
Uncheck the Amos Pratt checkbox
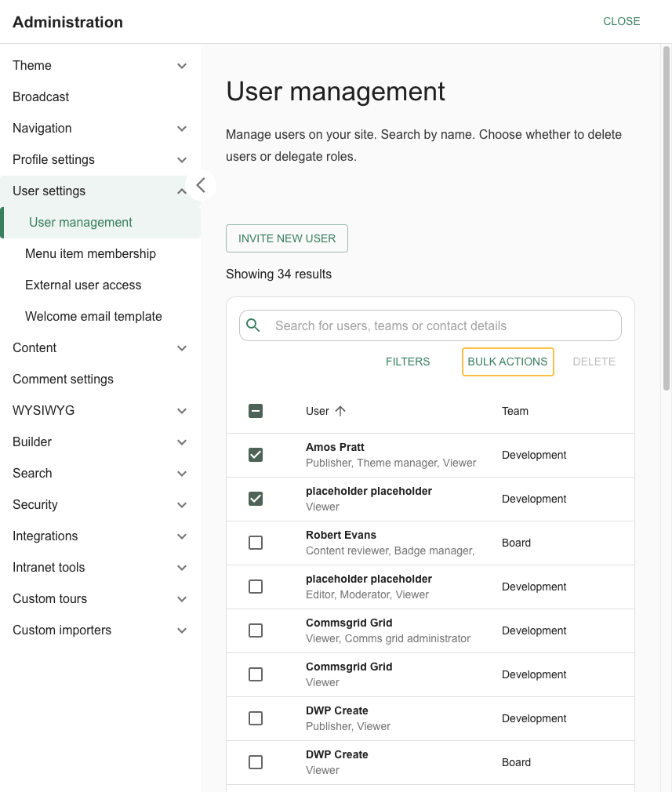point(256,455)
